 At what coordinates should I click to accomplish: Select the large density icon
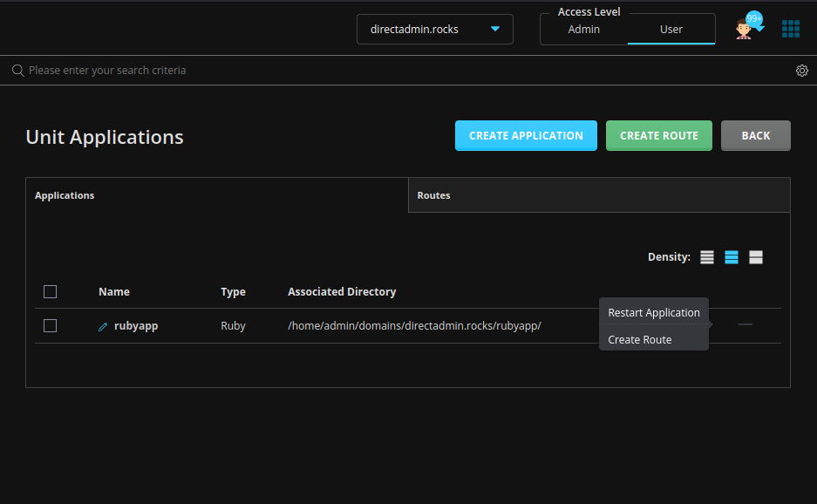pyautogui.click(x=755, y=257)
